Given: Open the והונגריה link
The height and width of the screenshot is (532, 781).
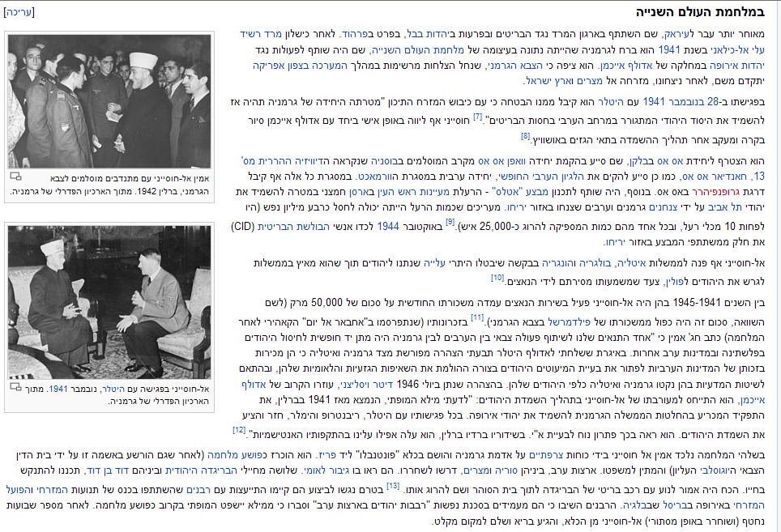Looking at the screenshot, I should pyautogui.click(x=558, y=263).
